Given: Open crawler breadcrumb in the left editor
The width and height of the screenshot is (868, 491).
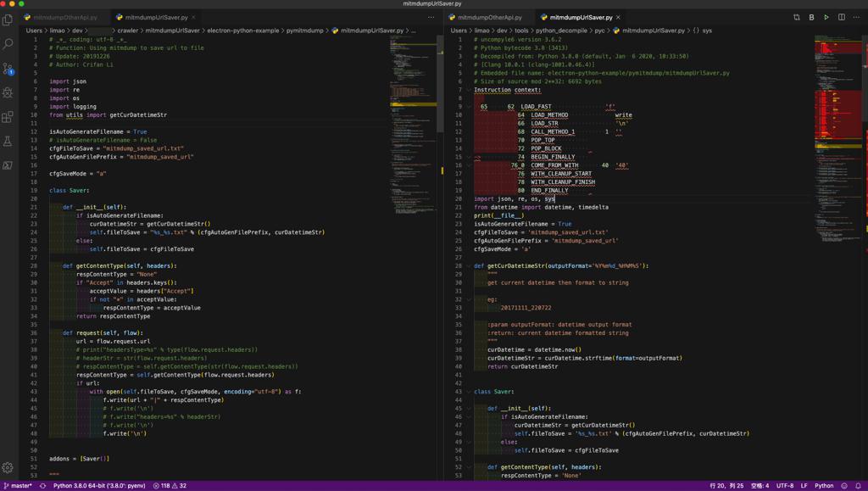Looking at the screenshot, I should [127, 31].
